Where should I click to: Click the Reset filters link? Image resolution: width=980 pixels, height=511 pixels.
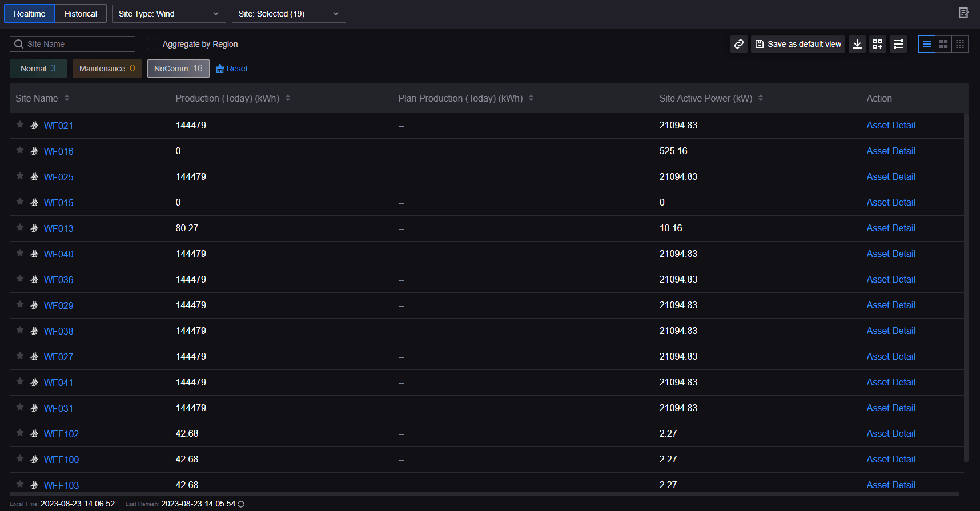[237, 69]
